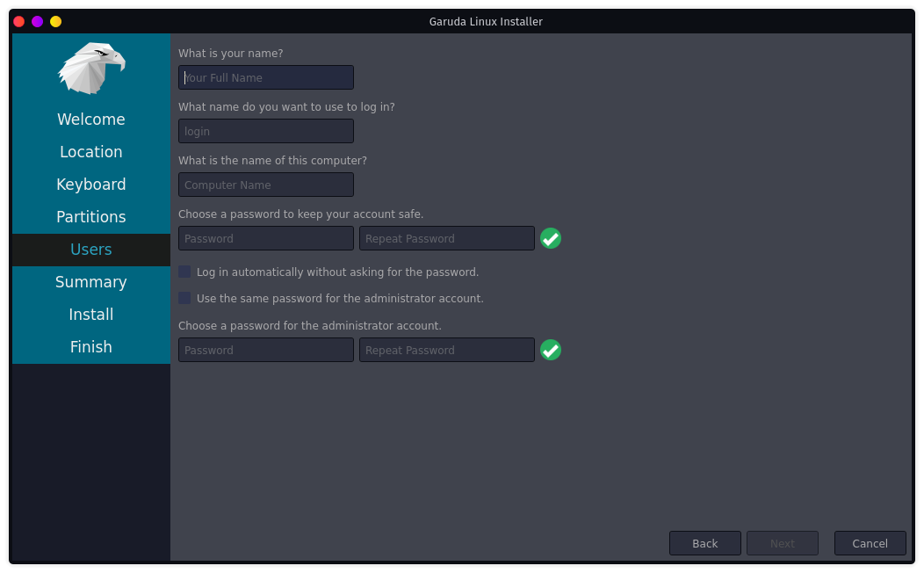The image size is (924, 573).
Task: Click the Next button
Action: 782,543
